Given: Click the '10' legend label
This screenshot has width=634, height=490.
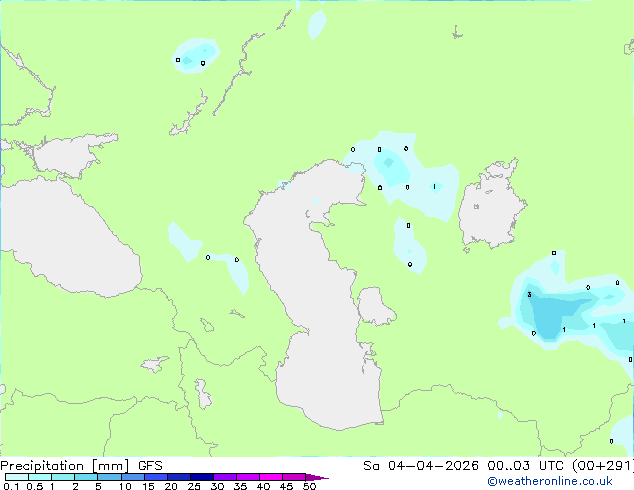Looking at the screenshot, I should click(125, 486).
